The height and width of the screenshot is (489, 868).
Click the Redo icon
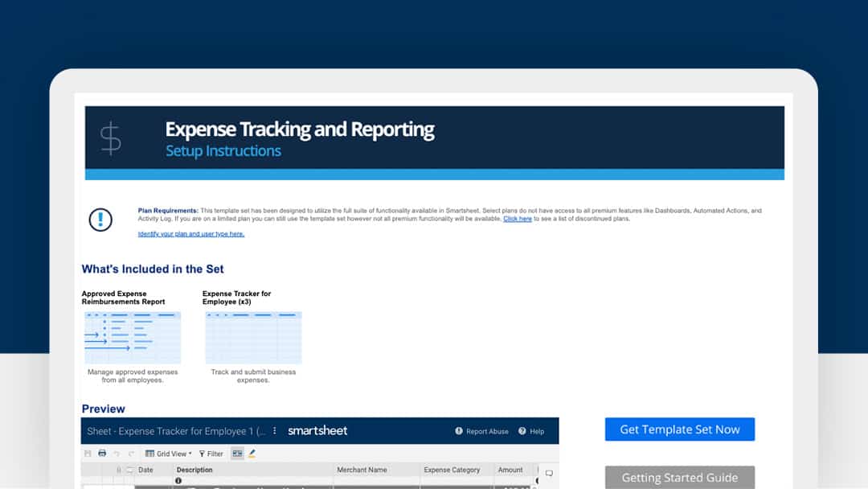click(x=129, y=453)
